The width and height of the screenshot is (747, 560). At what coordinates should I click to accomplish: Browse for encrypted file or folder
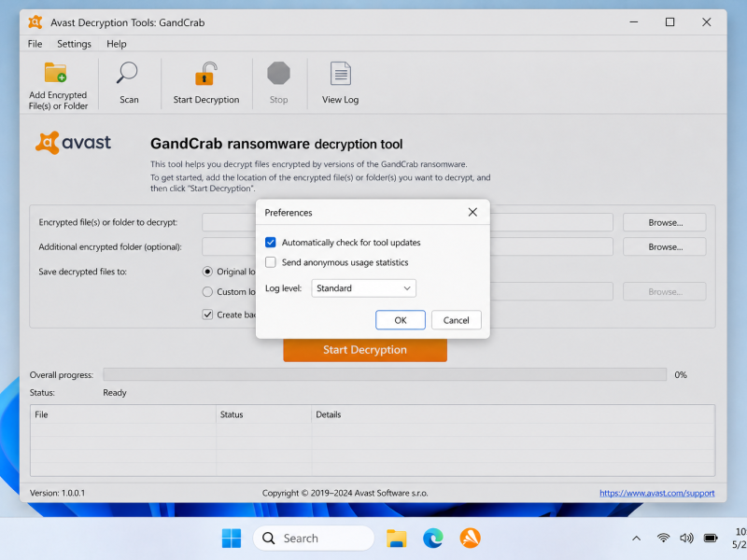pos(665,222)
